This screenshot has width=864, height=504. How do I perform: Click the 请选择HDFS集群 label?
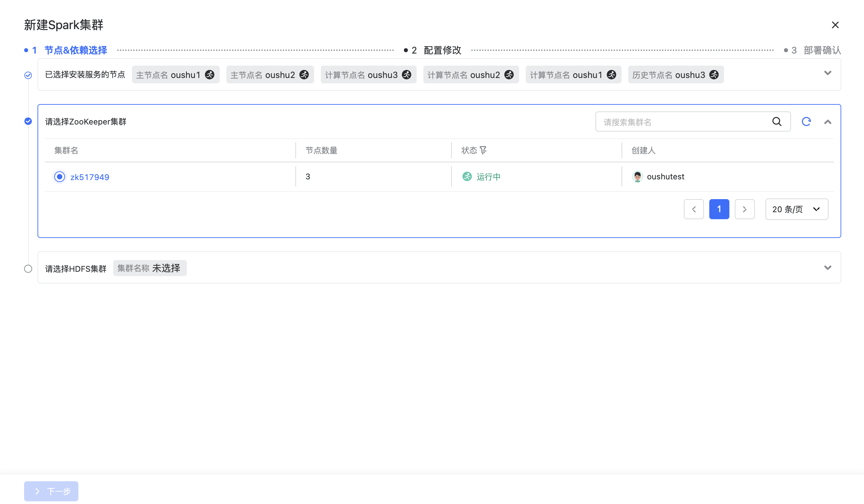pos(76,269)
